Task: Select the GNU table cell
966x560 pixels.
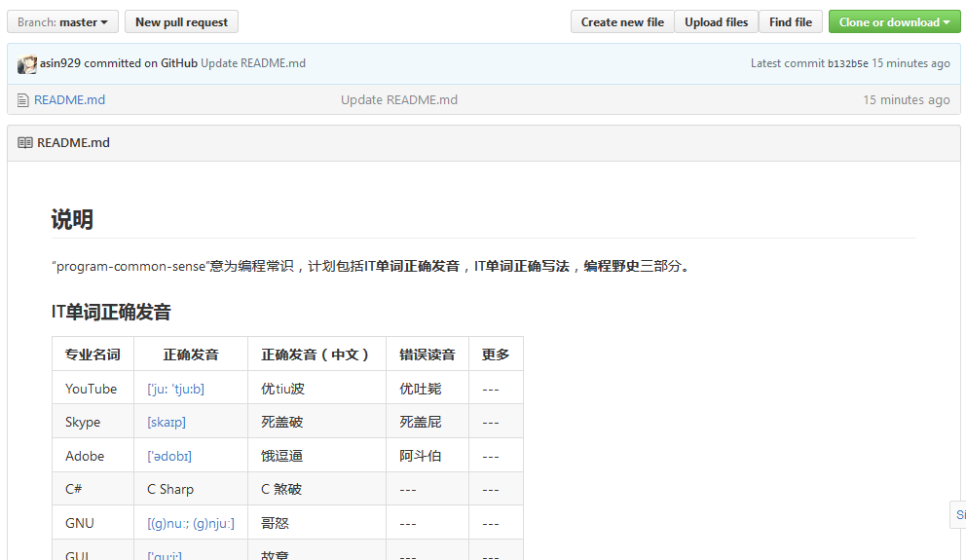Action: pyautogui.click(x=93, y=523)
